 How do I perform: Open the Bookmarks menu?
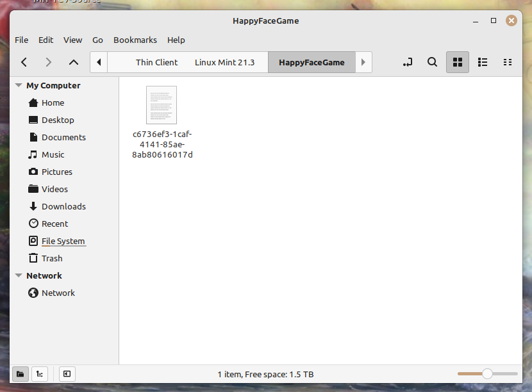135,40
